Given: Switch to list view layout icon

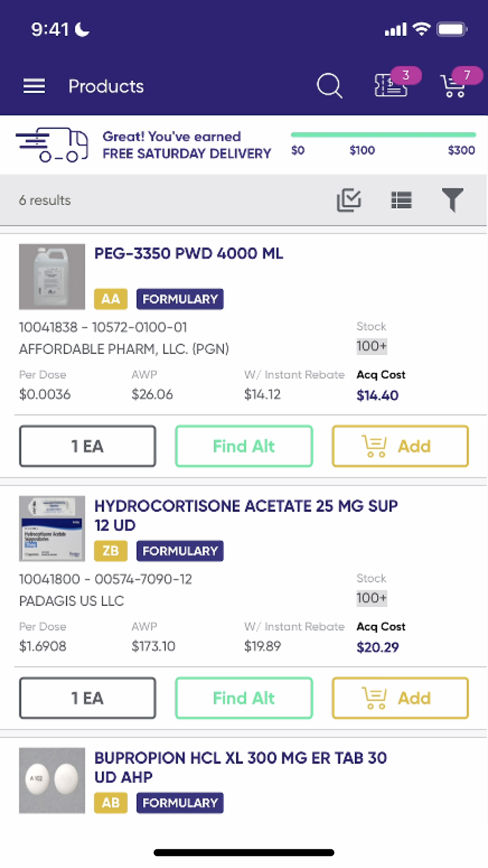Looking at the screenshot, I should pos(401,200).
